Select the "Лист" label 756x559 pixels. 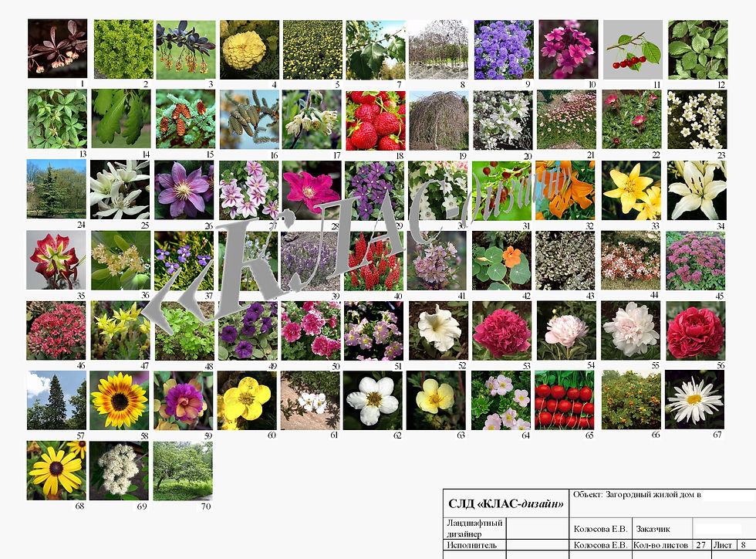coord(722,545)
